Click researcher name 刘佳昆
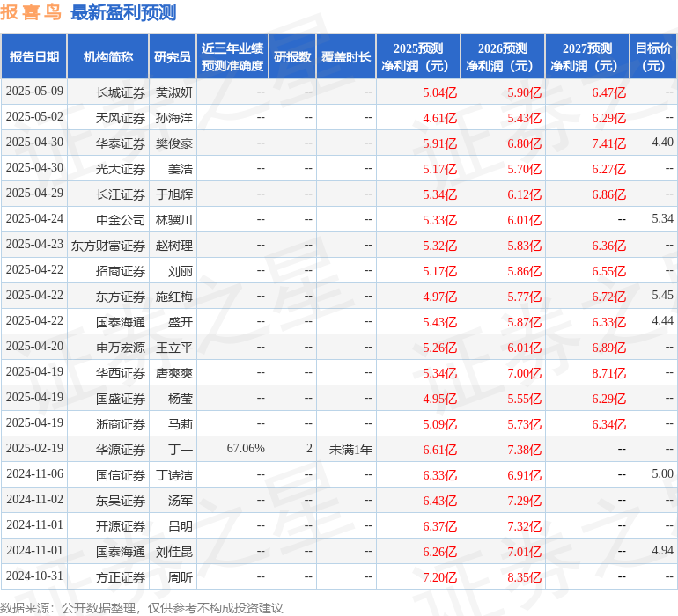The width and height of the screenshot is (678, 616). tap(174, 552)
